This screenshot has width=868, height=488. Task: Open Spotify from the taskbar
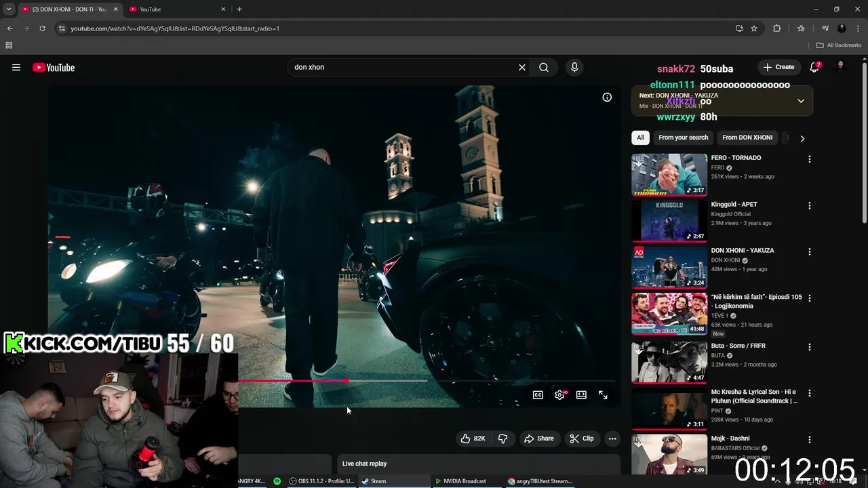coord(277,481)
